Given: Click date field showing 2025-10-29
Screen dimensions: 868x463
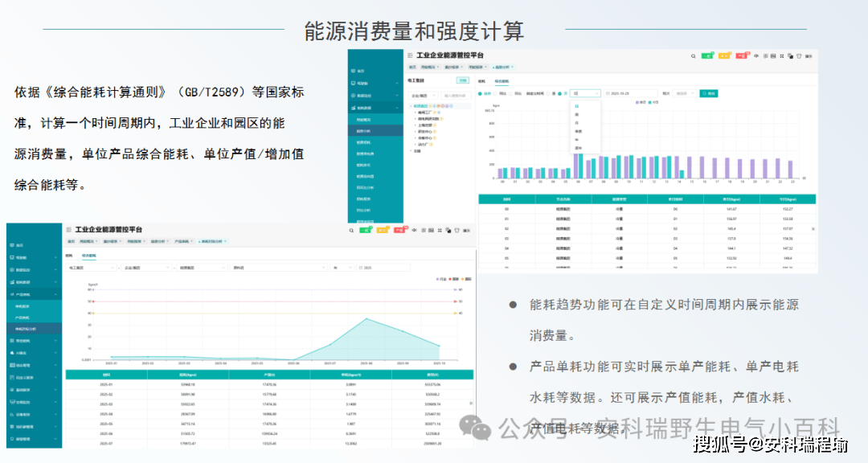Looking at the screenshot, I should point(631,93).
